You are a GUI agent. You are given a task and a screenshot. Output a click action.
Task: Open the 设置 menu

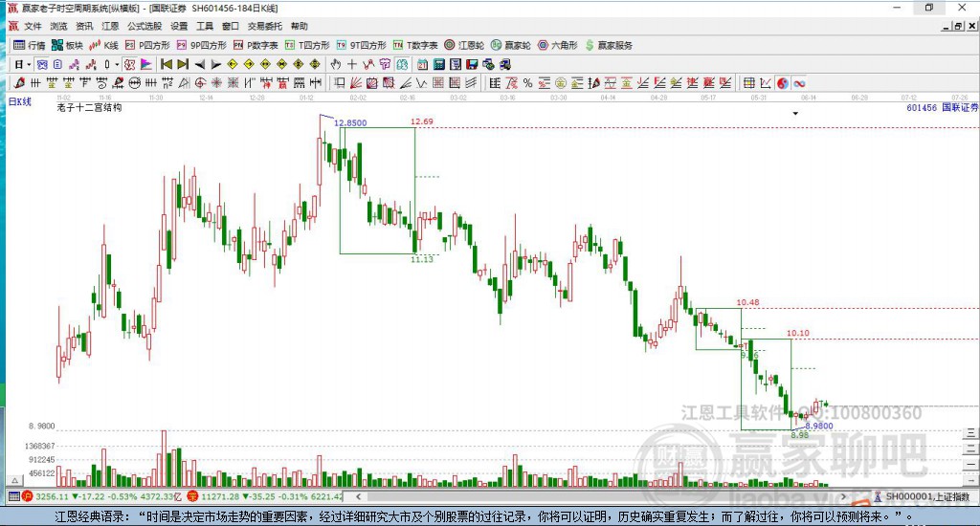179,26
